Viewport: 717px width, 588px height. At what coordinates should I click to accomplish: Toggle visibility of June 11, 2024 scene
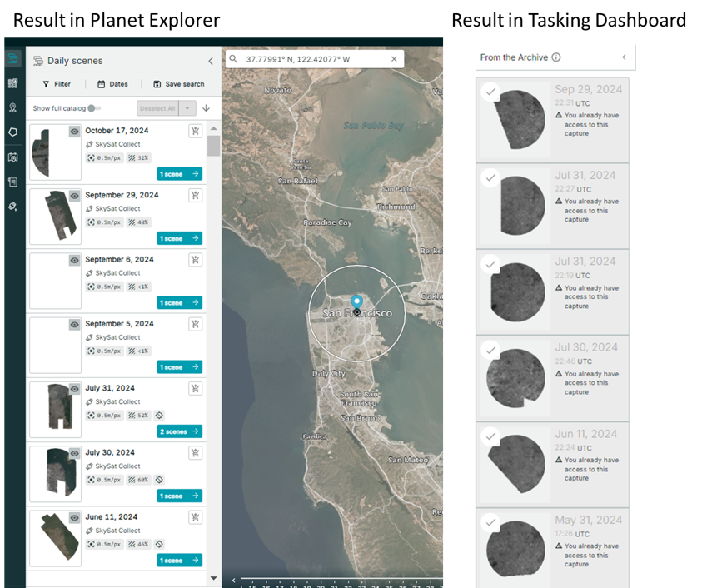tap(74, 519)
